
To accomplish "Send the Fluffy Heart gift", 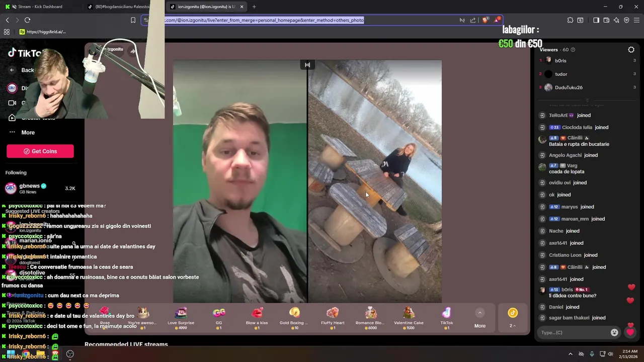I will tap(333, 318).
